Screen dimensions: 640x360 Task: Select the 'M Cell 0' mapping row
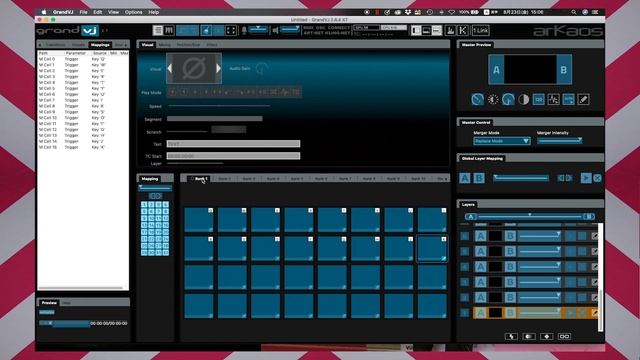tap(83, 59)
